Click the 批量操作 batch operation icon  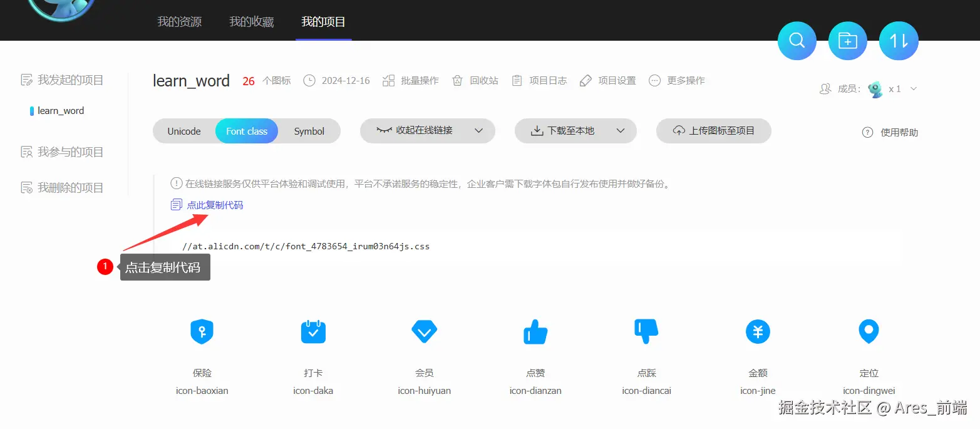388,81
